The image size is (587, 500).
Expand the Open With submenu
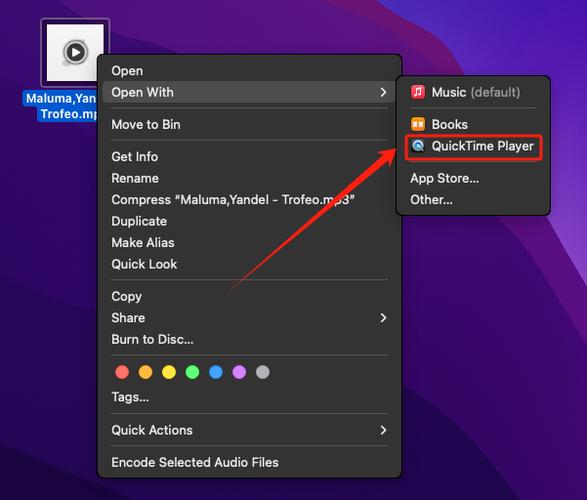[249, 92]
